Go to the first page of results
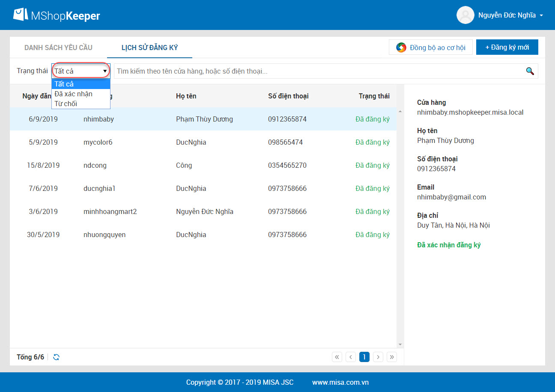The width and height of the screenshot is (555, 392). point(337,357)
